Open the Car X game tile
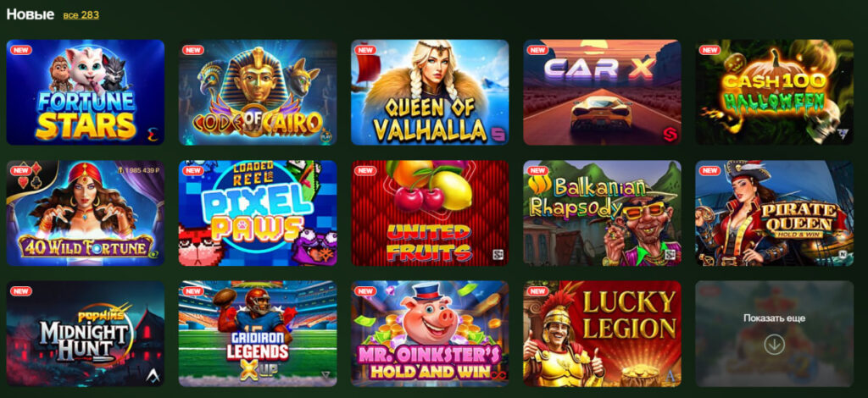This screenshot has width=868, height=398. click(603, 92)
